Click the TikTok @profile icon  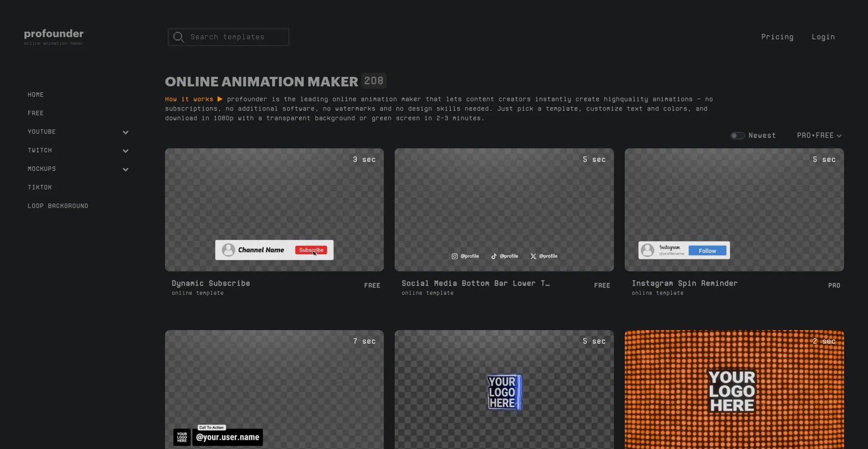tap(494, 256)
